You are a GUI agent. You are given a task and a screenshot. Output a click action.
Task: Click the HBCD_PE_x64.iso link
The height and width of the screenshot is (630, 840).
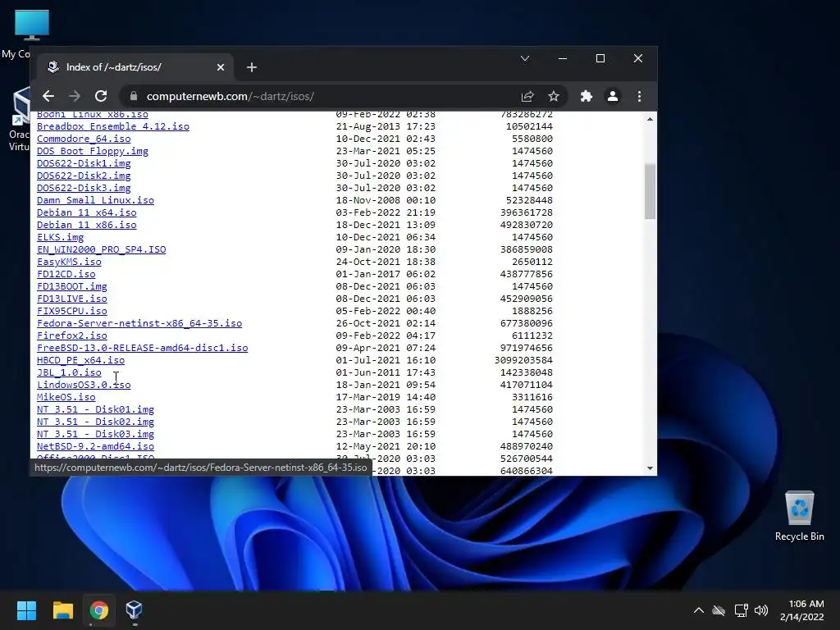81,361
